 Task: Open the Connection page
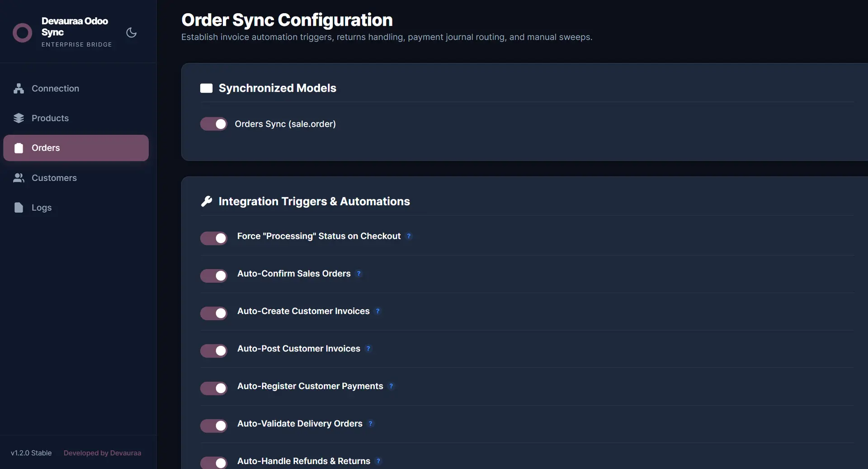coord(76,89)
